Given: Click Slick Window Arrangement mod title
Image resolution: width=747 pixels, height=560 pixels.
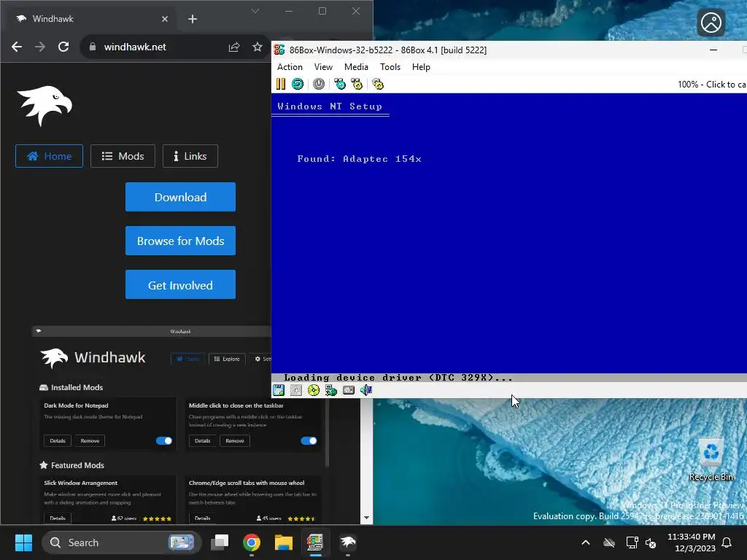Looking at the screenshot, I should pyautogui.click(x=80, y=483).
